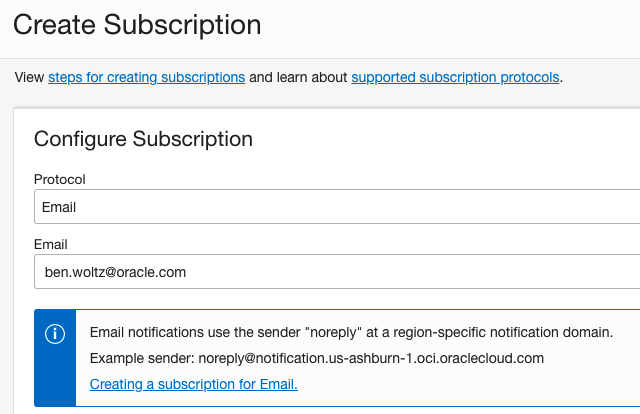Click the ben.woltz@oracle.com text in the Email field
The image size is (640, 414).
click(x=116, y=271)
